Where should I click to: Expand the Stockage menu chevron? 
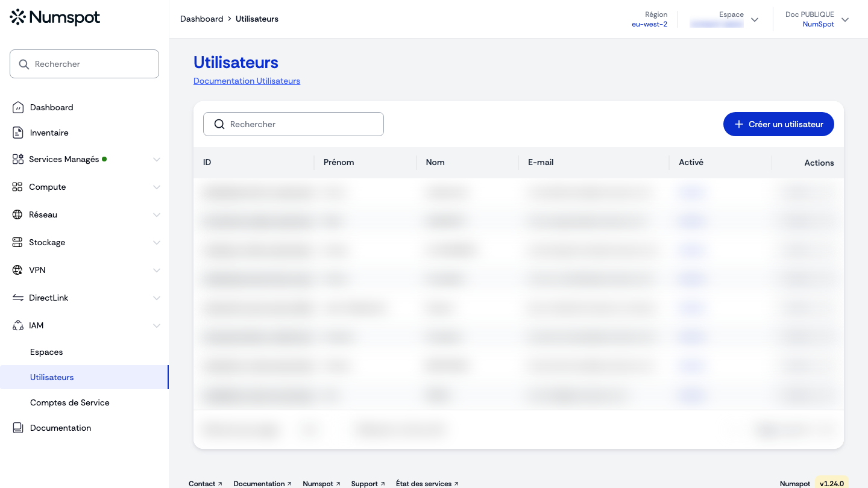click(157, 243)
